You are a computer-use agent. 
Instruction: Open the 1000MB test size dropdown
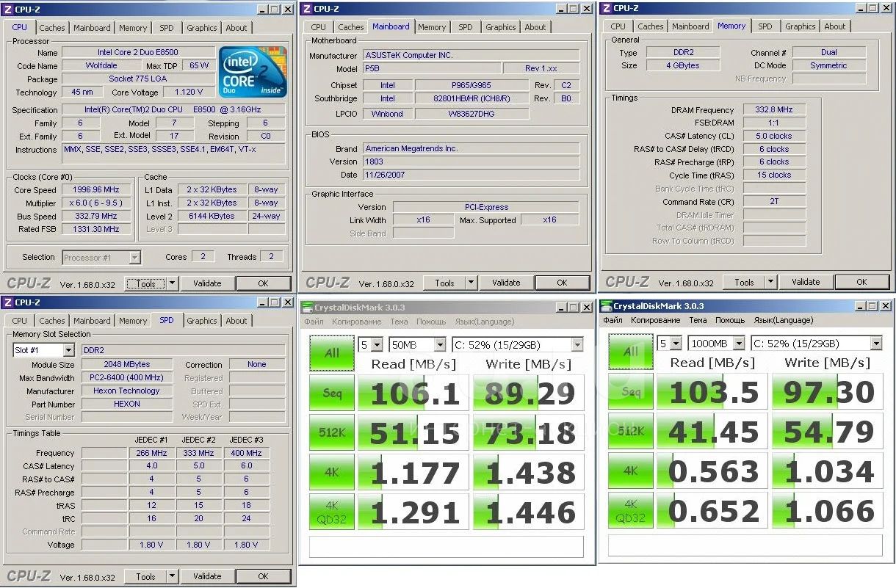(738, 344)
